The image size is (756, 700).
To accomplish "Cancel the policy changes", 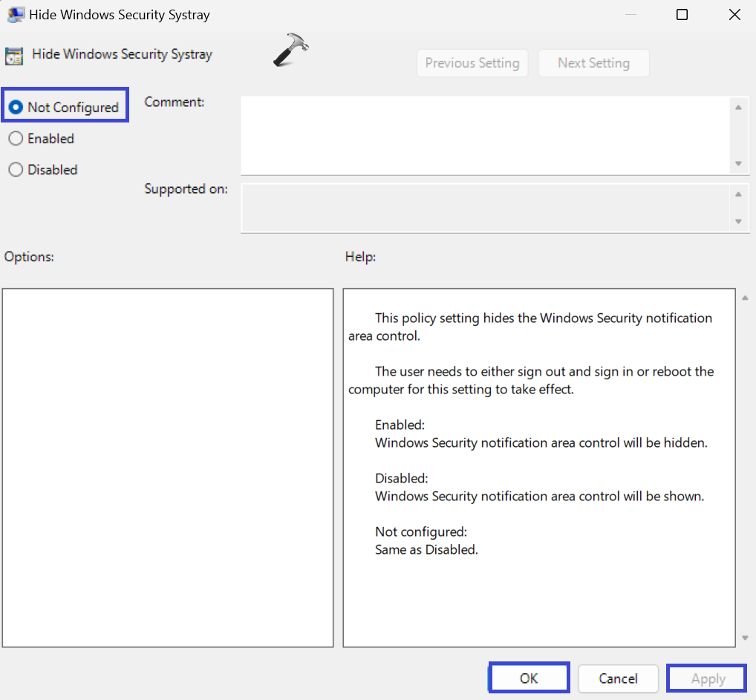I will pyautogui.click(x=618, y=678).
